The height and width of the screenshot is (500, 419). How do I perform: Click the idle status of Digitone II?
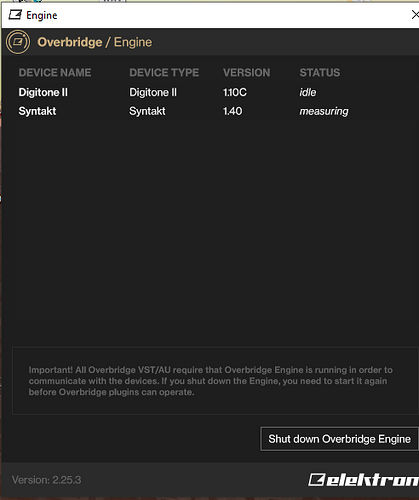[308, 92]
